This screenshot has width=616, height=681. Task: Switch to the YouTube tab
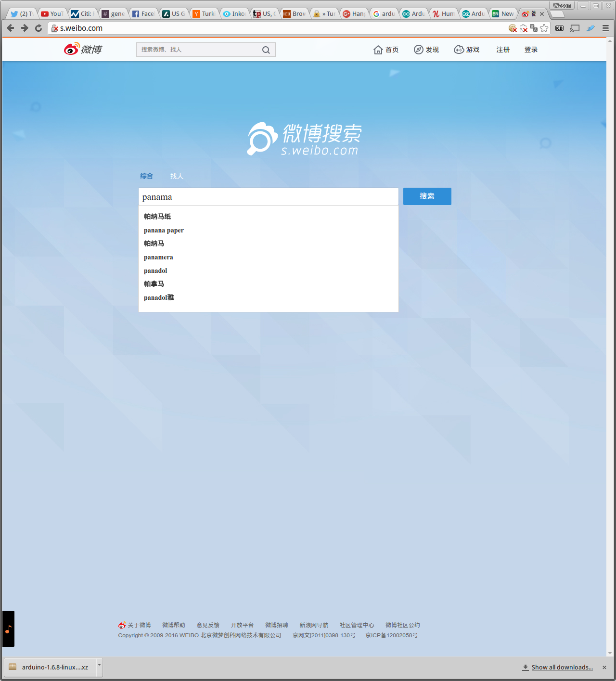coord(52,14)
